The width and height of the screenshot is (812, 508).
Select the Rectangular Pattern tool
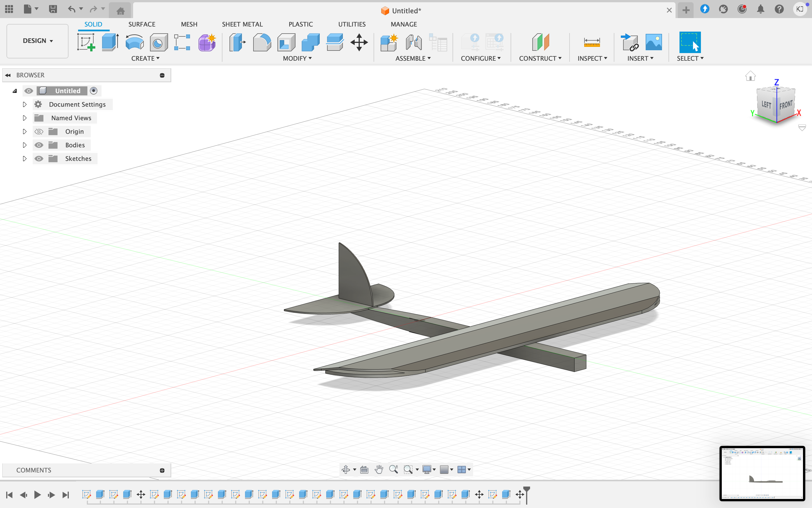pos(182,42)
